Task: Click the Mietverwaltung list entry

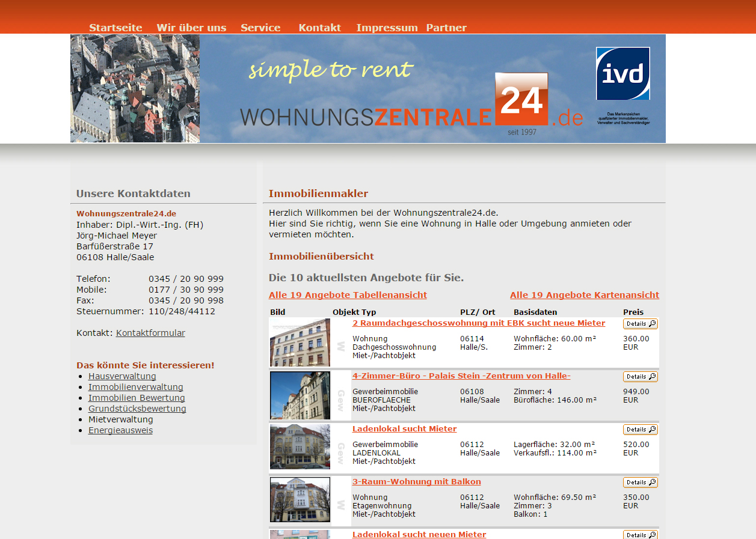Action: 121,419
